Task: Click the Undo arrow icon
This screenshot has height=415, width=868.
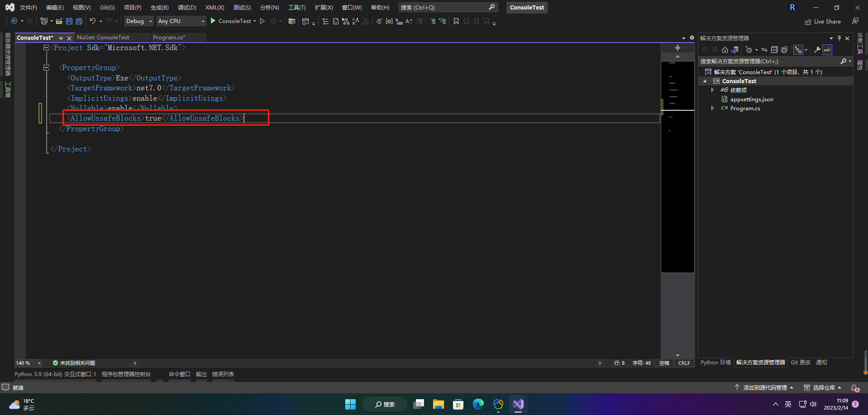Action: (x=93, y=21)
